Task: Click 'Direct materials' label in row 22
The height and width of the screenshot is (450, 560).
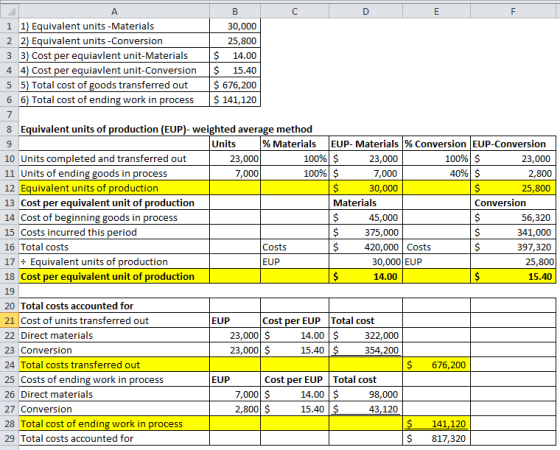Action: click(x=114, y=335)
